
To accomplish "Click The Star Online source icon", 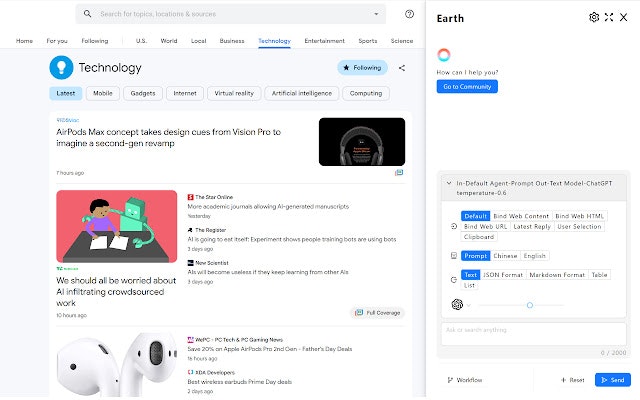I will coord(190,197).
